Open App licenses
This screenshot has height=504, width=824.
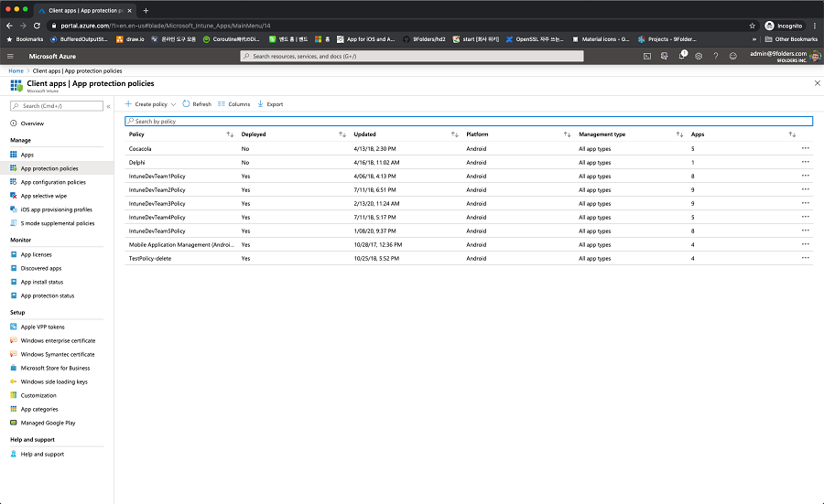point(37,254)
